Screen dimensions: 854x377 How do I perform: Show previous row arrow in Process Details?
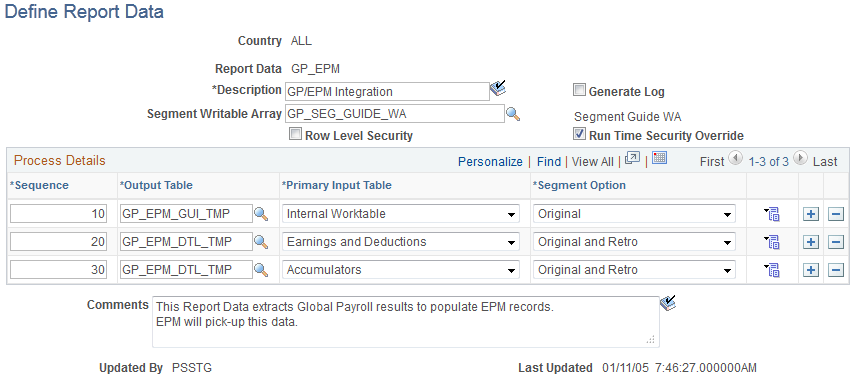pos(735,159)
